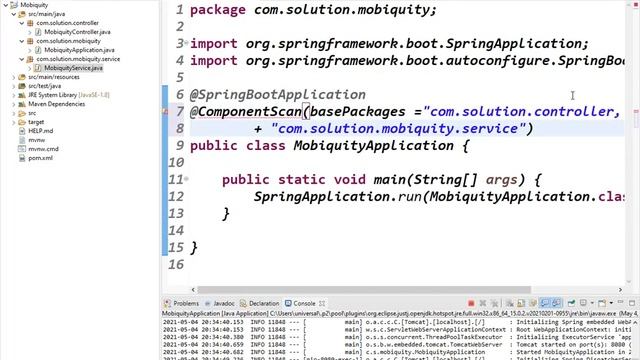
Task: Clear the Console output
Action: pos(510,303)
